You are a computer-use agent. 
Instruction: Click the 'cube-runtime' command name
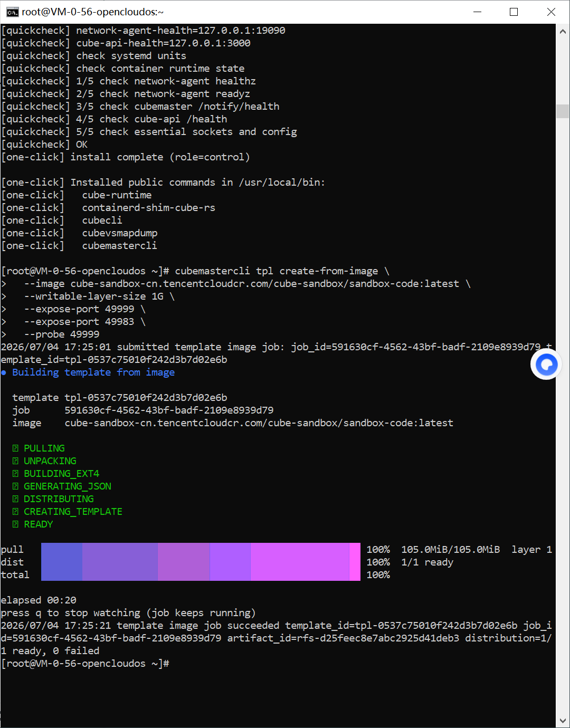click(x=117, y=195)
